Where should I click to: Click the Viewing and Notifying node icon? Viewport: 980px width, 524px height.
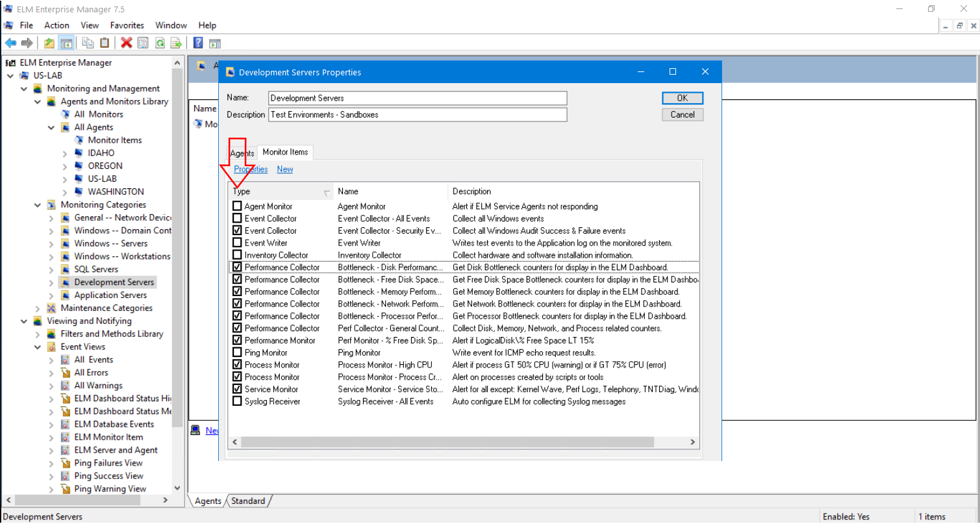(38, 321)
